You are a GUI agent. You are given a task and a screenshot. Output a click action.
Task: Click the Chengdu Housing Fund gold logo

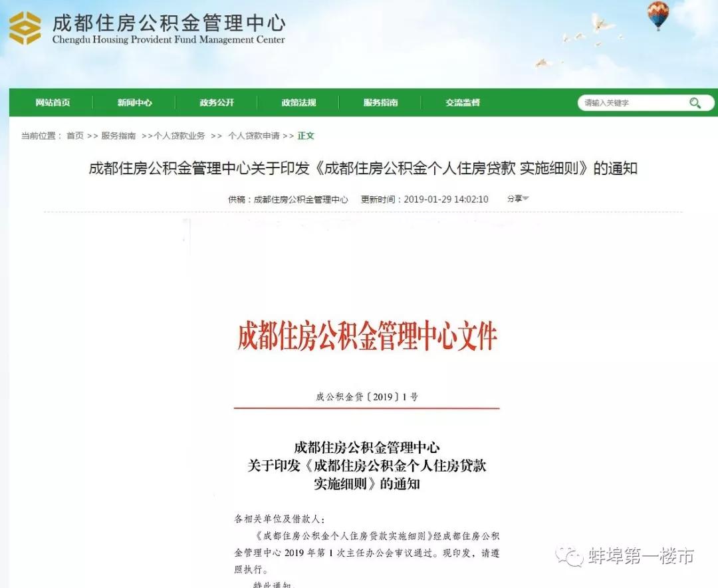coord(25,28)
